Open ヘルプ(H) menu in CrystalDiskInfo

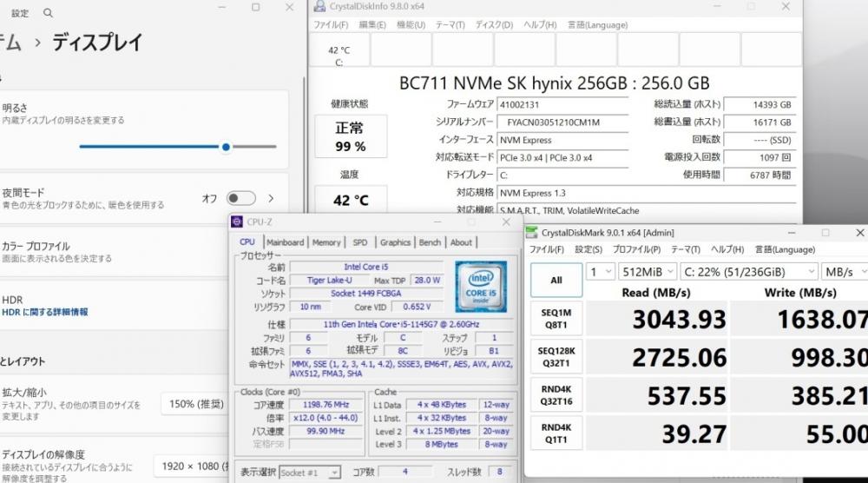(x=540, y=25)
